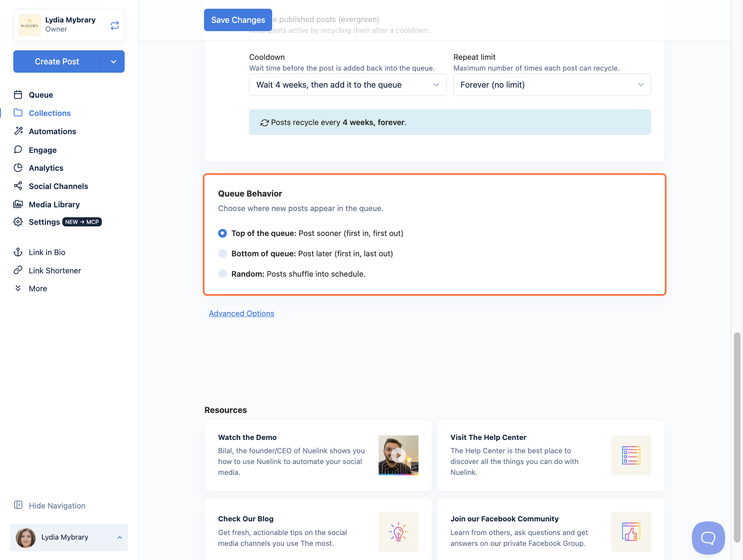
Task: Open the chat support bubble
Action: click(708, 538)
